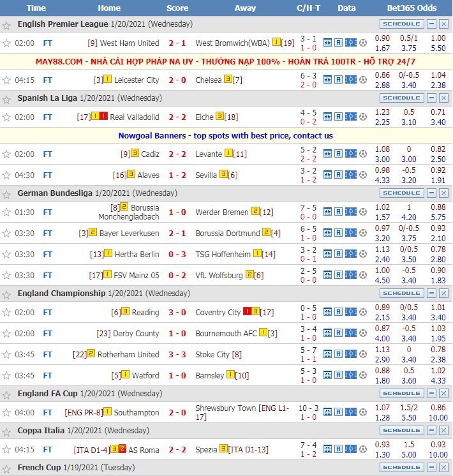Viewport: 453px width, 476px height.
Task: Open odds table icon for Cadiz vs Levante
Action: (327, 154)
